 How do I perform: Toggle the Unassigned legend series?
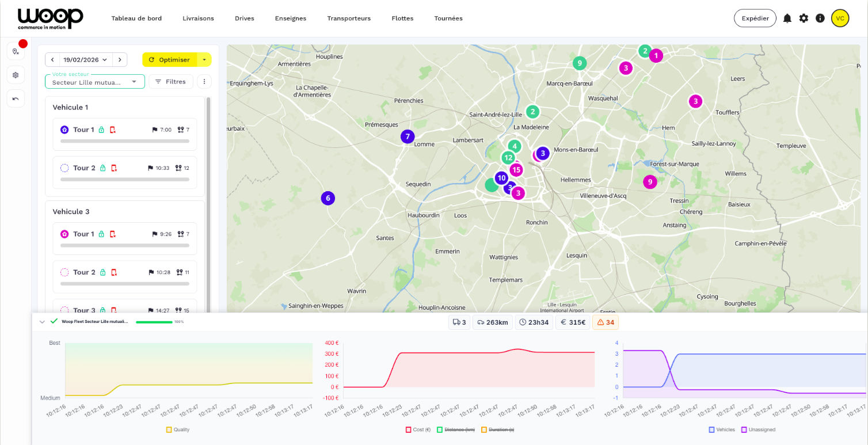click(760, 429)
